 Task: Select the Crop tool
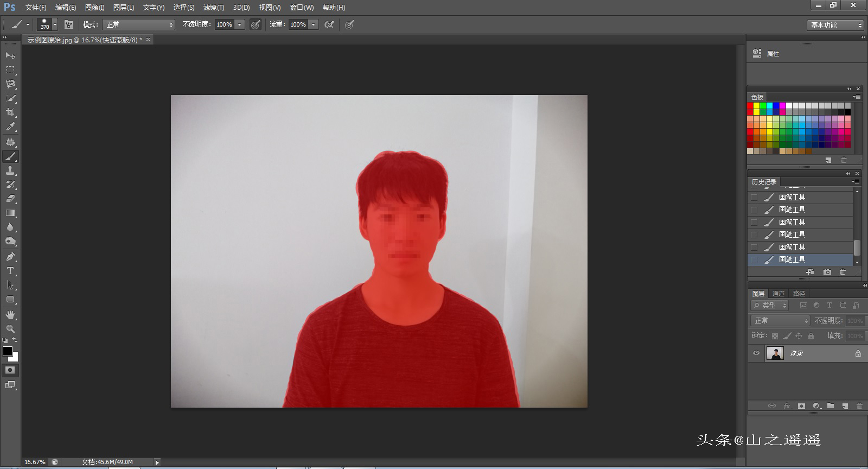coord(10,112)
